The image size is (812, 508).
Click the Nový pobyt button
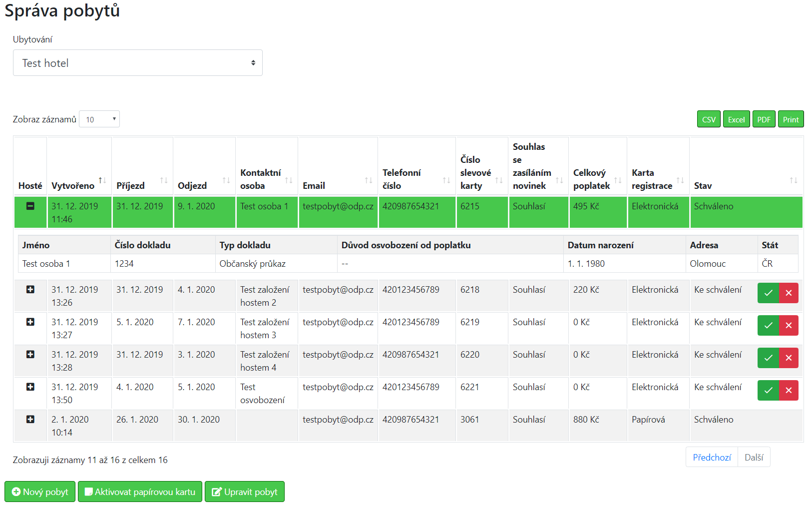pyautogui.click(x=40, y=492)
